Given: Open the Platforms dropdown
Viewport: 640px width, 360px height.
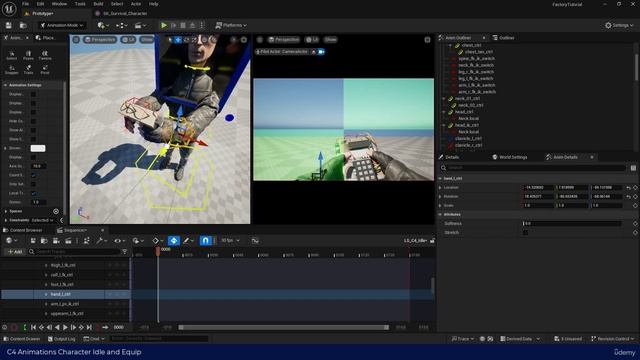Looking at the screenshot, I should click(x=231, y=25).
